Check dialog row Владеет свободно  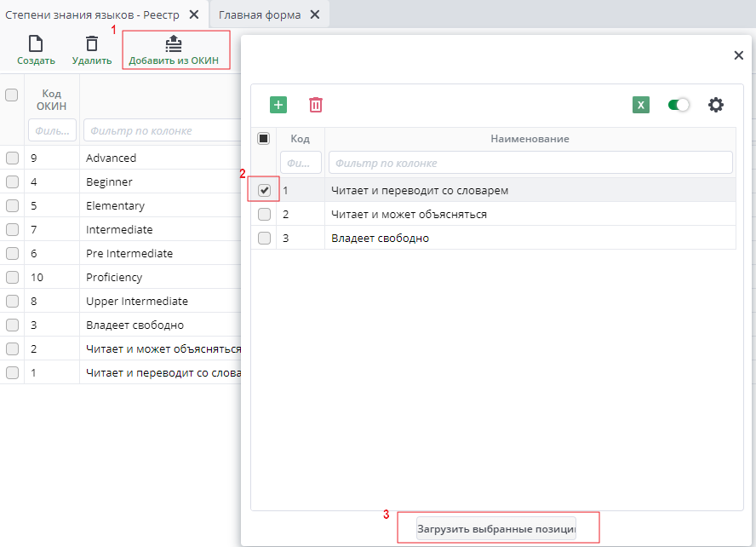264,238
